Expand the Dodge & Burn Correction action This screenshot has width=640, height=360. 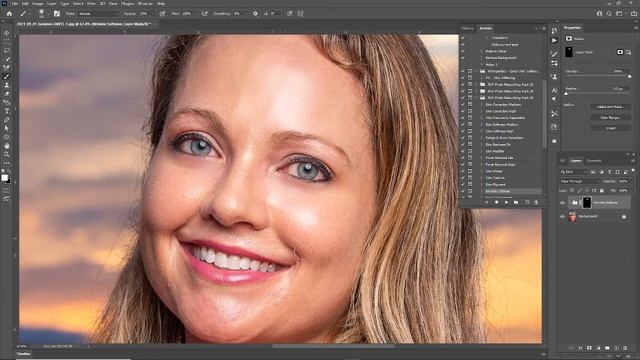click(x=482, y=138)
